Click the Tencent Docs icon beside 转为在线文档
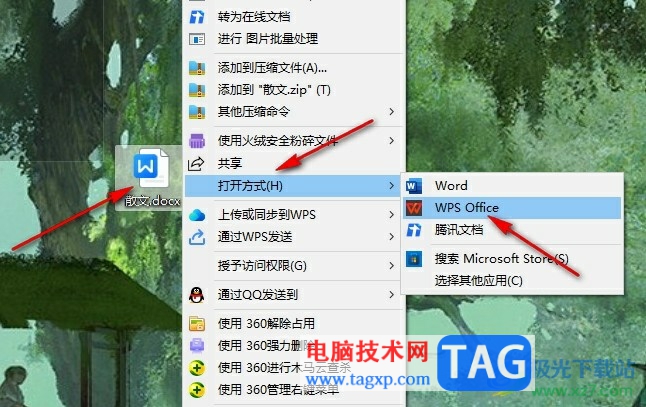The image size is (646, 407). pos(197,17)
